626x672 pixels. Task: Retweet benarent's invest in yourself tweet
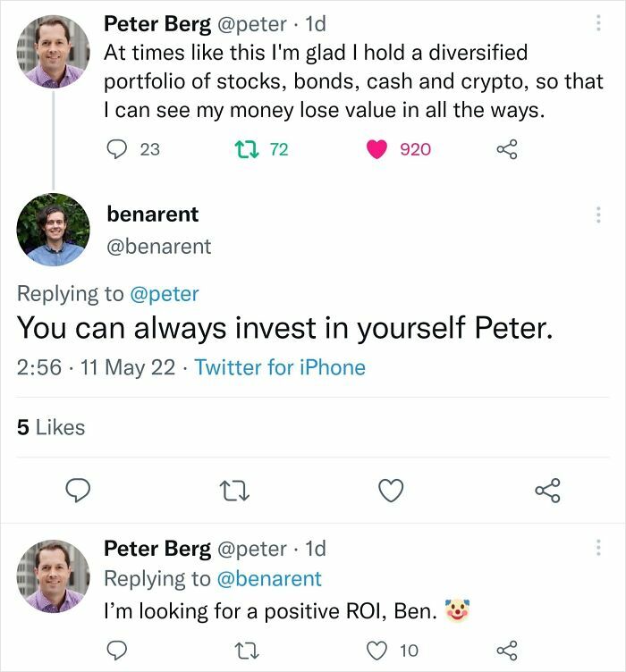coord(234,490)
